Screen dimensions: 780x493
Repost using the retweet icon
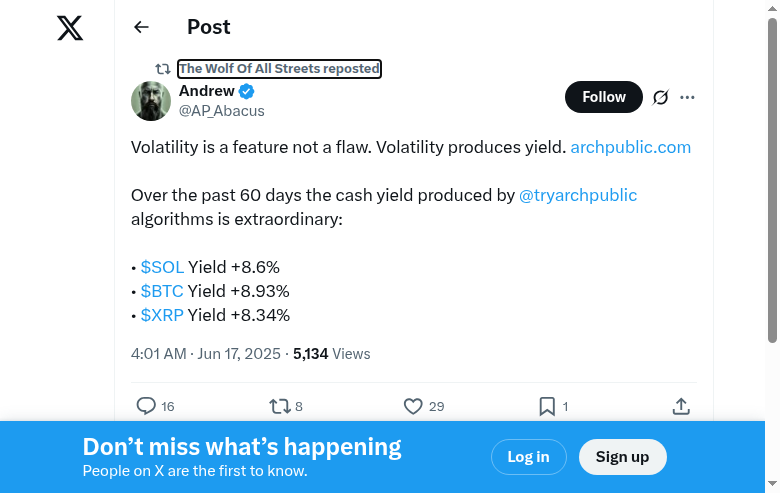click(279, 406)
